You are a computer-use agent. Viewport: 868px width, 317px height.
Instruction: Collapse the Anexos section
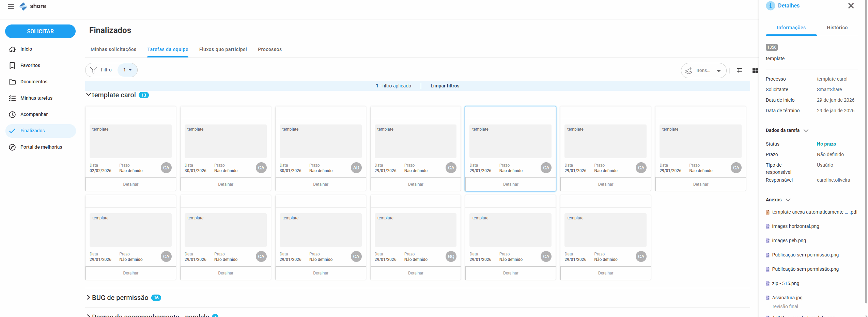coord(788,200)
